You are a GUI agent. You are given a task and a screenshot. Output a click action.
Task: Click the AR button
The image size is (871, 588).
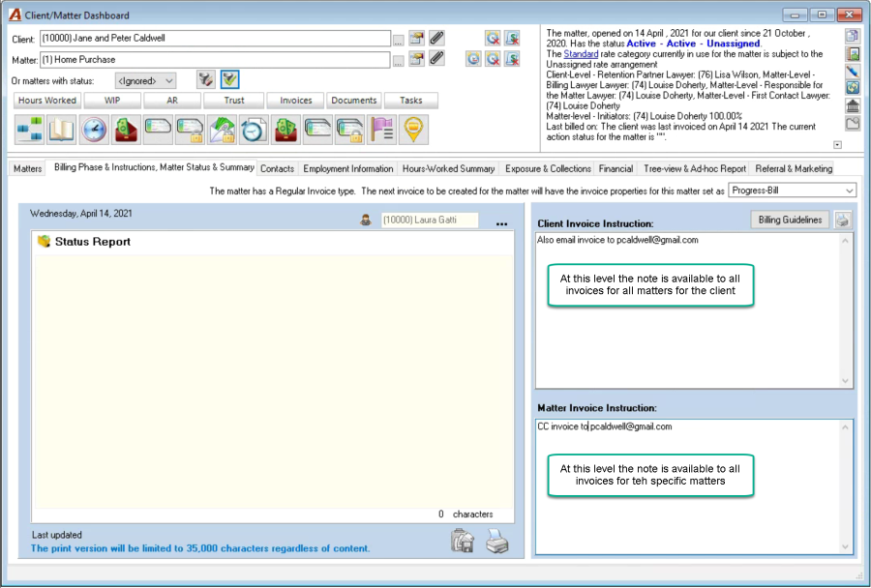(x=172, y=101)
